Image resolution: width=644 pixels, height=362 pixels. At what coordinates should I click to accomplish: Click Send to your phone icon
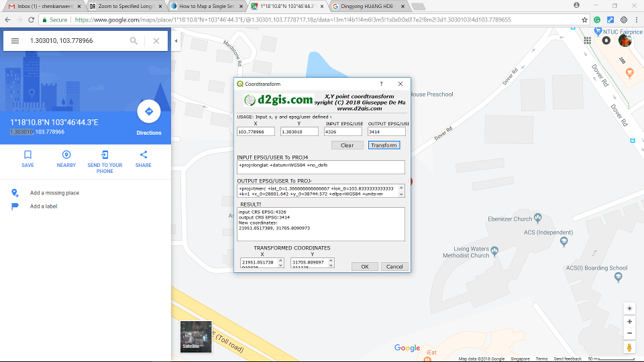[105, 155]
